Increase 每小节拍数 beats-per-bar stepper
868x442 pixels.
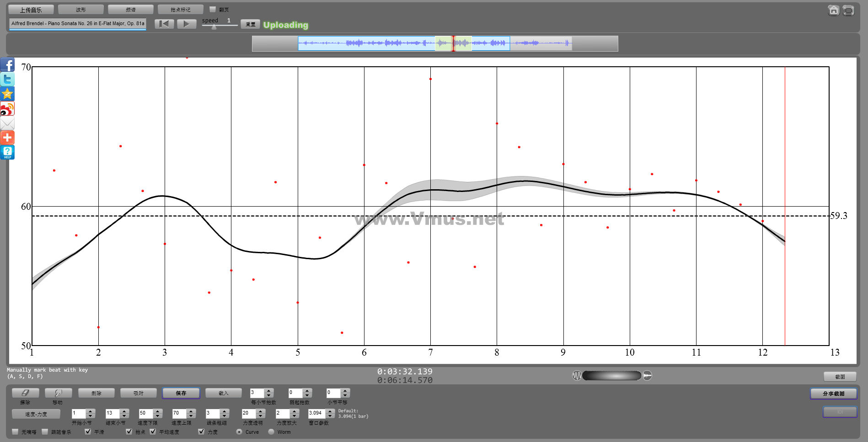pyautogui.click(x=269, y=390)
